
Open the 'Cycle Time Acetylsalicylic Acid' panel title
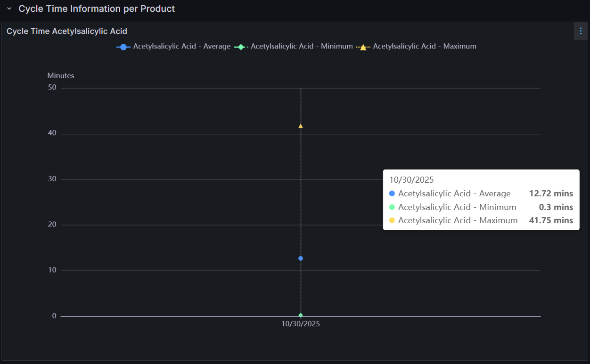pyautogui.click(x=67, y=31)
